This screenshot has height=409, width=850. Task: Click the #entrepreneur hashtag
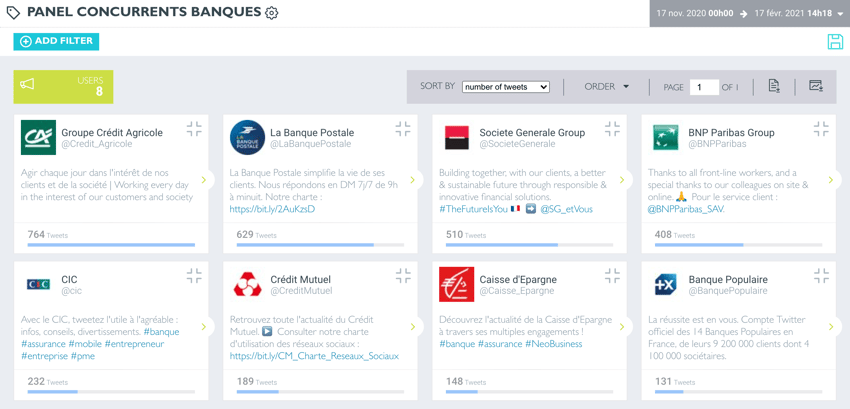134,344
